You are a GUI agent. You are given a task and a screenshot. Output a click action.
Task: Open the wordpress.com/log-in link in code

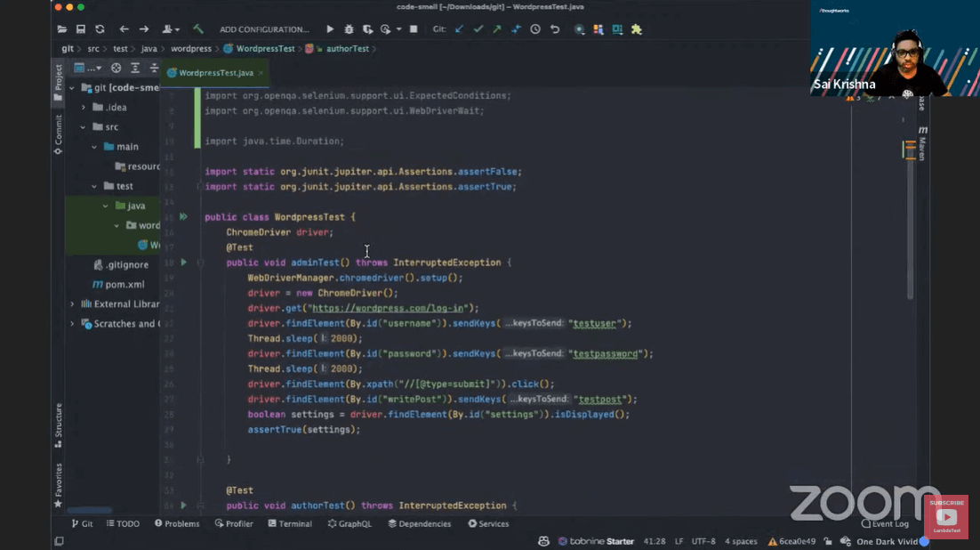pos(387,308)
